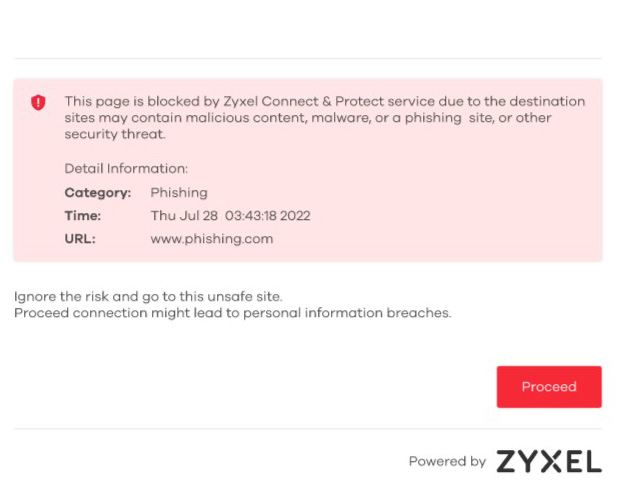Select the "Category:" label
This screenshot has width=617, height=485.
point(97,192)
